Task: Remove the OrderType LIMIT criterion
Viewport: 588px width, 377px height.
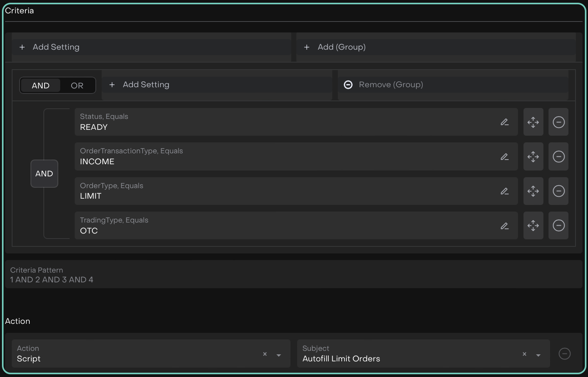Action: (x=558, y=191)
